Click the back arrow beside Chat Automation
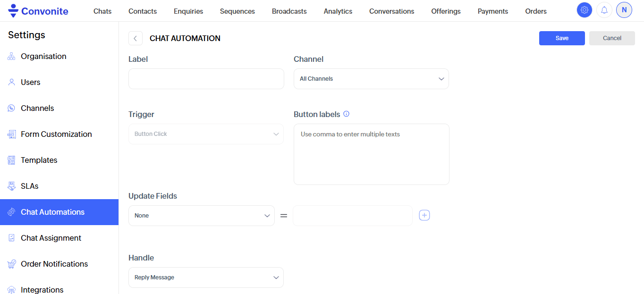Image resolution: width=644 pixels, height=294 pixels. [136, 38]
